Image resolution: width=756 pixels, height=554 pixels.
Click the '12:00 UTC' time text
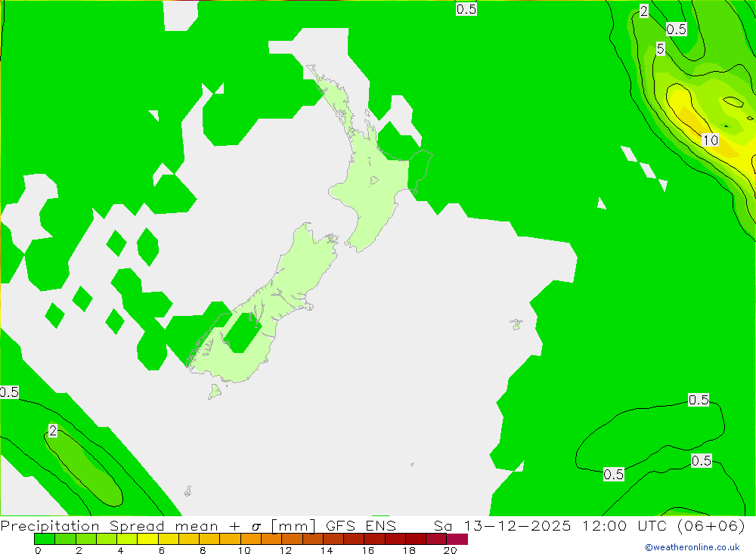pyautogui.click(x=626, y=525)
